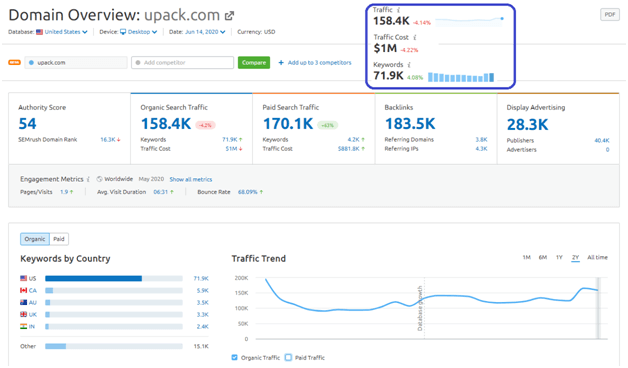Click the UK flag icon
The width and height of the screenshot is (628, 368).
tap(24, 314)
